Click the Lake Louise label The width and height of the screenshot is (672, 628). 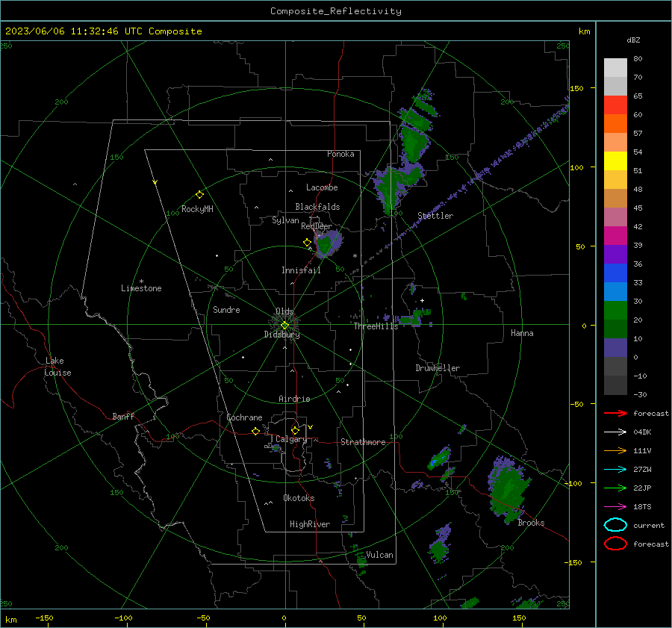tap(57, 367)
